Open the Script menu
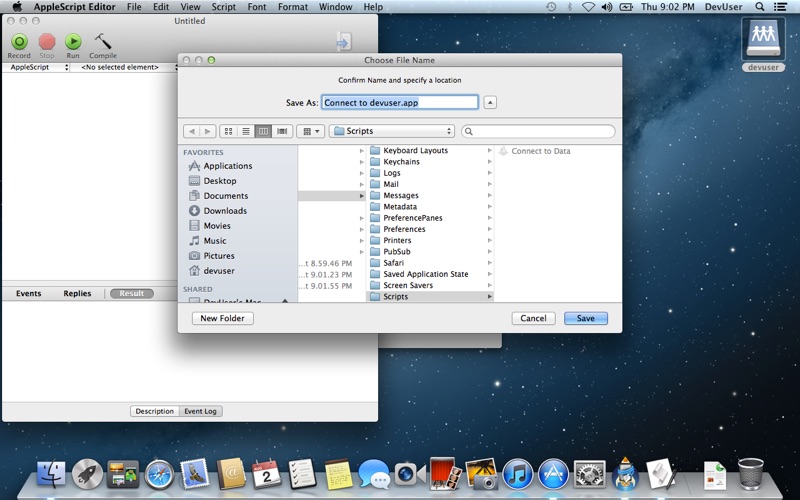 pos(223,7)
